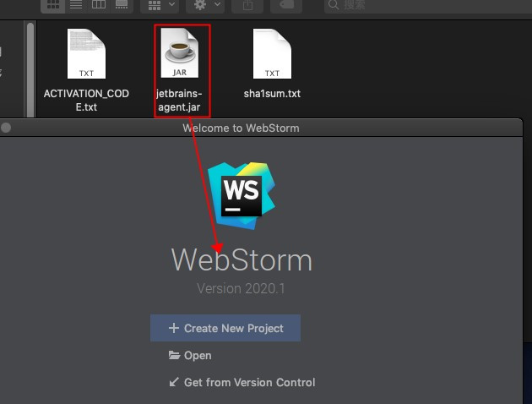The image size is (532, 404).
Task: Focus the Finder search field
Action: (427, 5)
